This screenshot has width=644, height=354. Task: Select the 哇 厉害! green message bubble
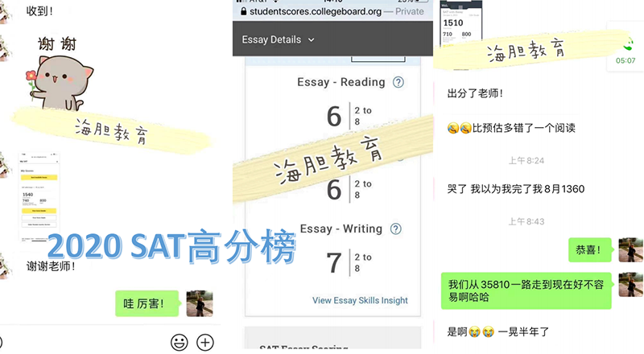point(147,303)
